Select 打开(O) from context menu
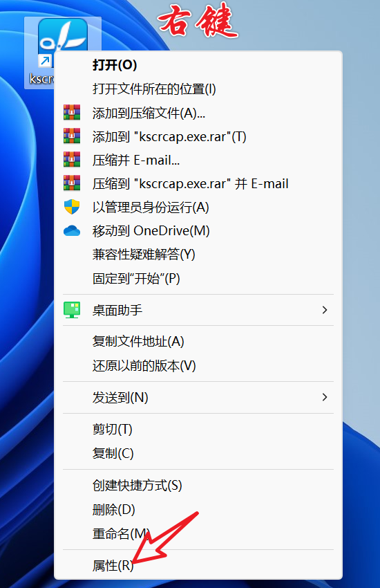Image resolution: width=380 pixels, height=588 pixels. point(115,65)
